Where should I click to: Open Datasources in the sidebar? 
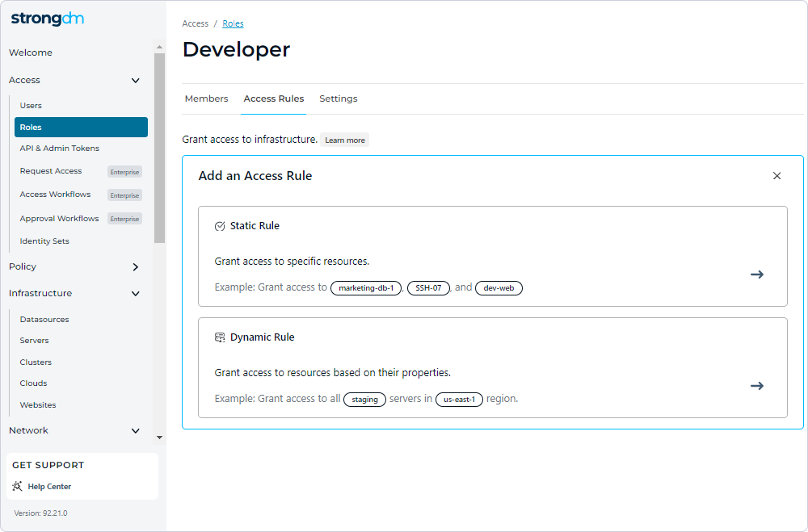(x=44, y=320)
